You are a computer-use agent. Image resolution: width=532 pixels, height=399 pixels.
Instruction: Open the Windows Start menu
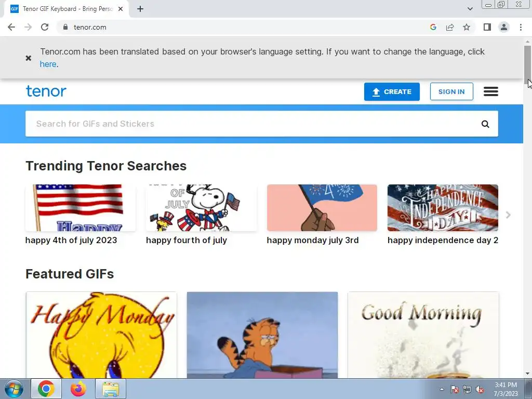pyautogui.click(x=14, y=389)
